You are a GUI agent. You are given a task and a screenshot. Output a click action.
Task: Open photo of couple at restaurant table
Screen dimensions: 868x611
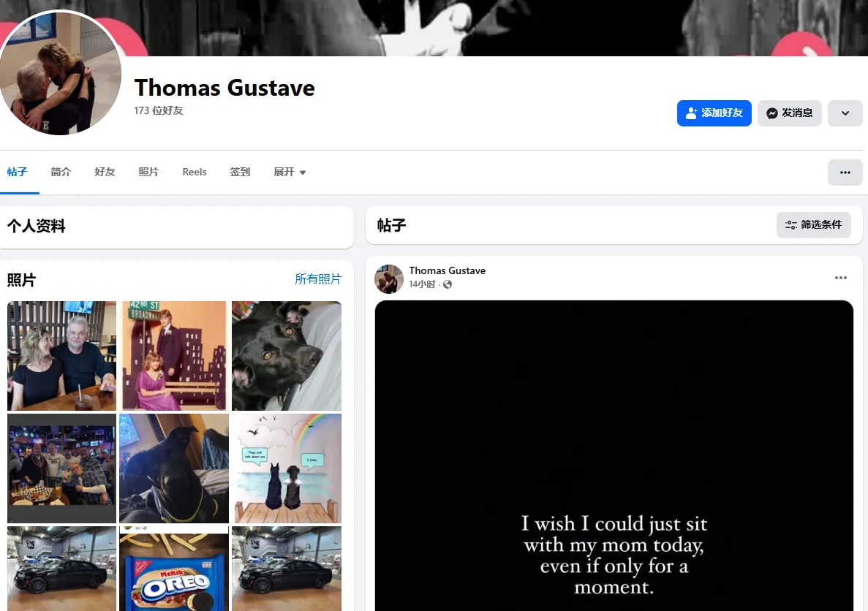pos(62,356)
